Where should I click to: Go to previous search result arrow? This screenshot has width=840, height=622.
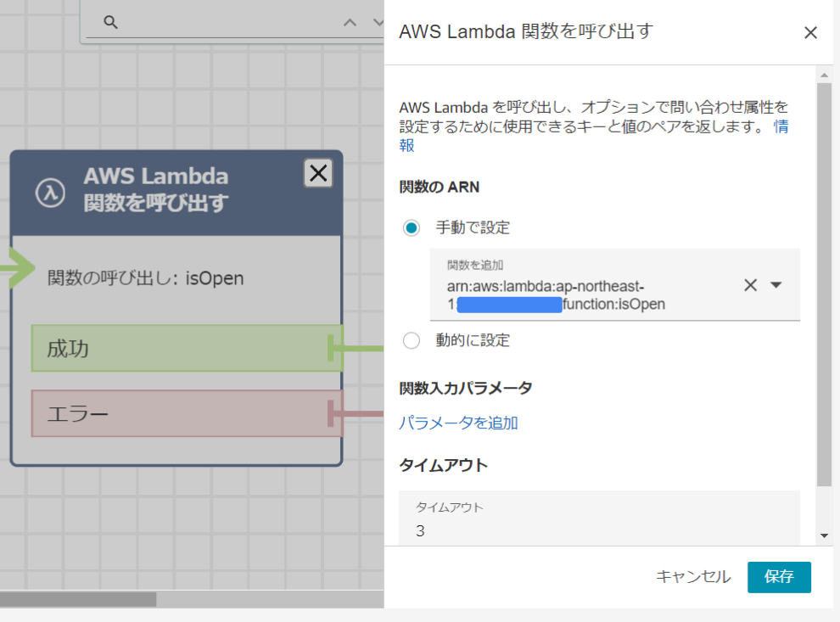(x=350, y=22)
